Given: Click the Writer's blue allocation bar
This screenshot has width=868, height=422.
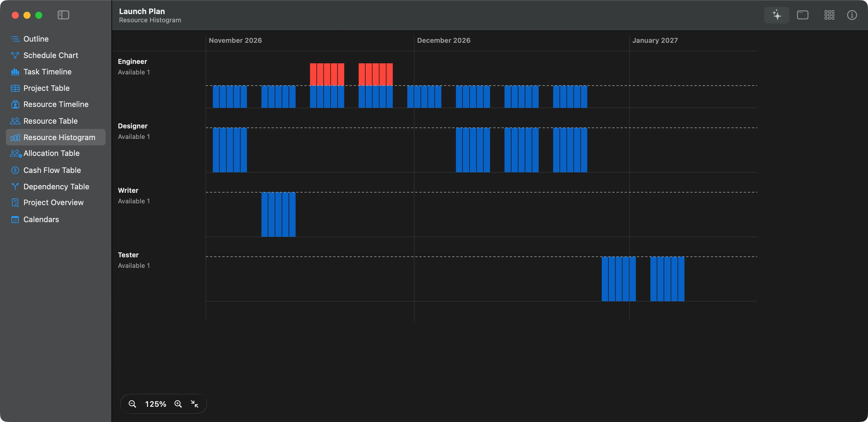Looking at the screenshot, I should pyautogui.click(x=278, y=215).
